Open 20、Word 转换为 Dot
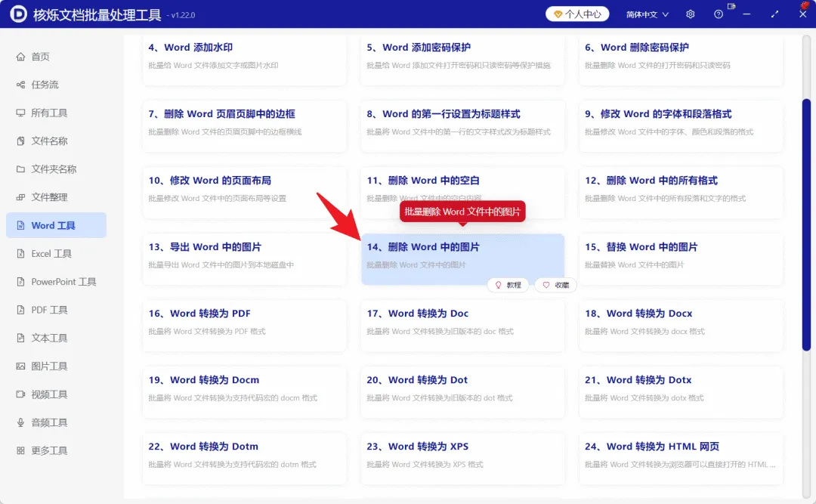This screenshot has height=504, width=816. click(x=462, y=392)
